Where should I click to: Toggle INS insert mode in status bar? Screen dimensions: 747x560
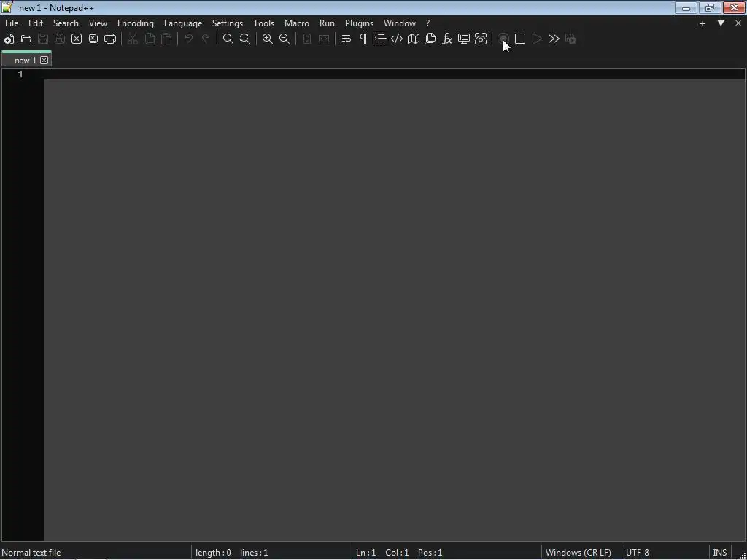(x=720, y=553)
